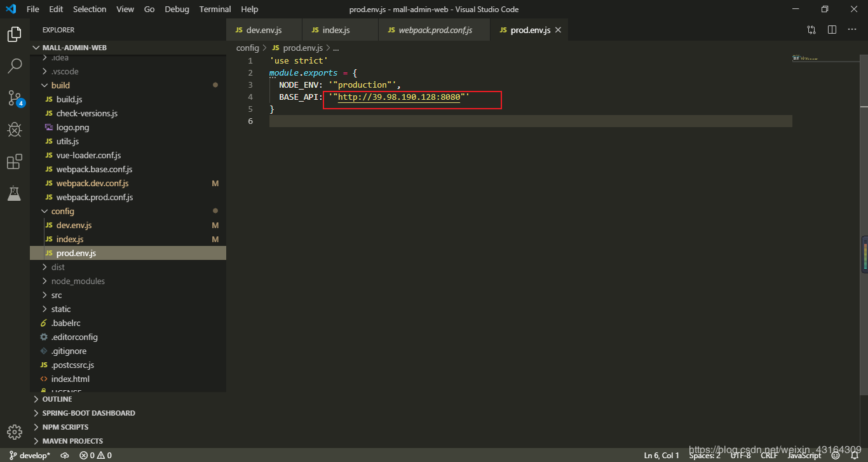This screenshot has height=462, width=868.
Task: Open the Help menu
Action: point(250,9)
